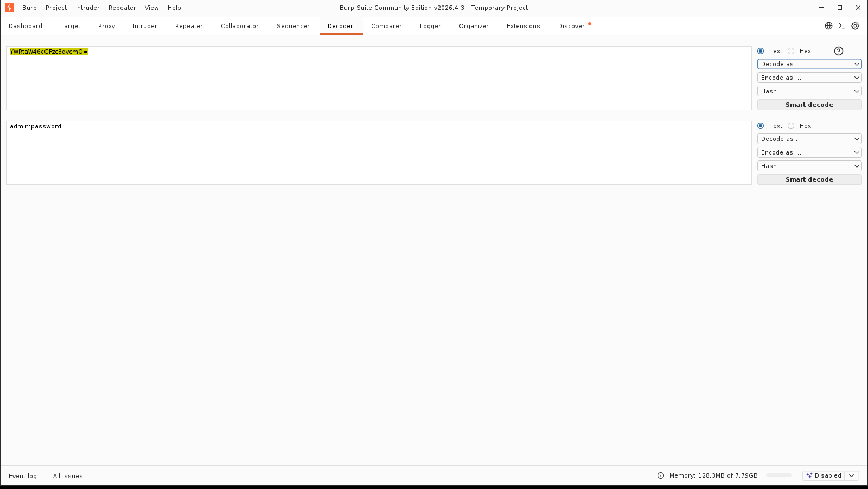Select Hex radio for admin:password panel
The width and height of the screenshot is (868, 489).
click(791, 126)
